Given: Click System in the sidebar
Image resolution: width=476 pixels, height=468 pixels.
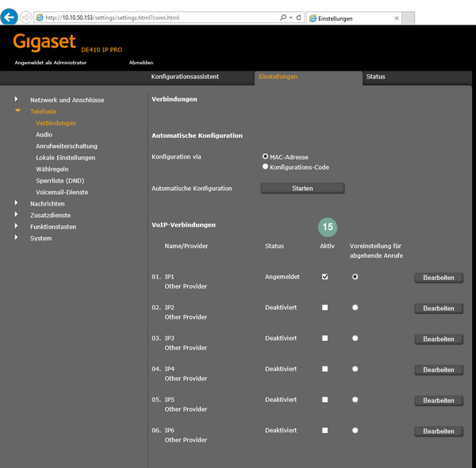Looking at the screenshot, I should pyautogui.click(x=40, y=238).
